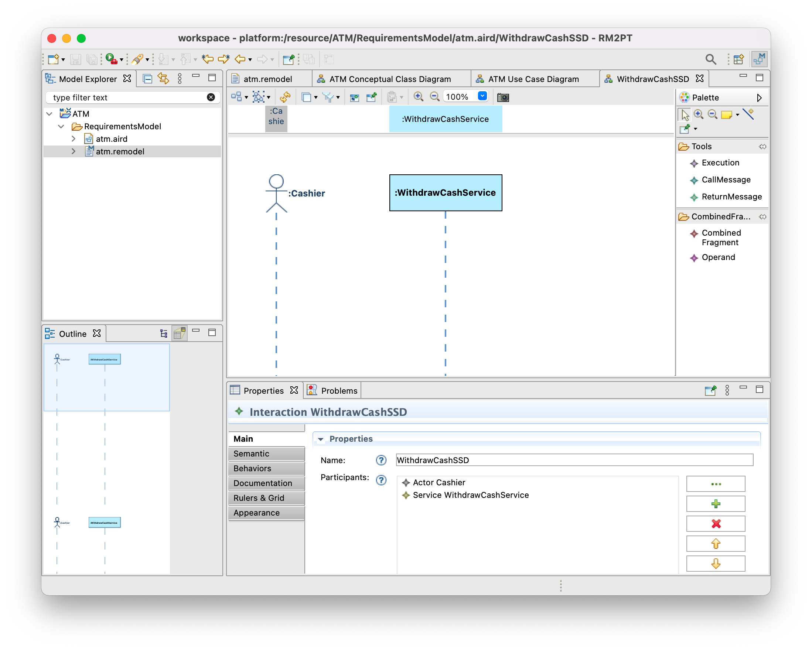The height and width of the screenshot is (650, 812).
Task: Open the Problems view tab
Action: click(339, 390)
